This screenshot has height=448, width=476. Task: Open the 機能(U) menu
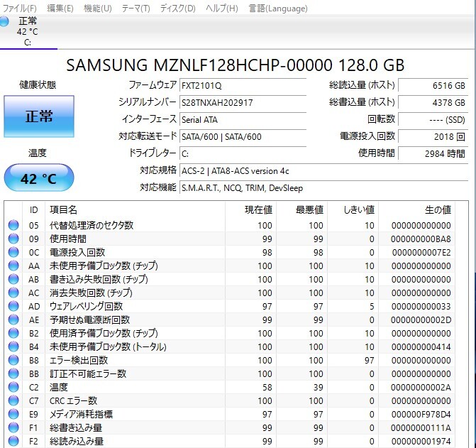pyautogui.click(x=97, y=9)
